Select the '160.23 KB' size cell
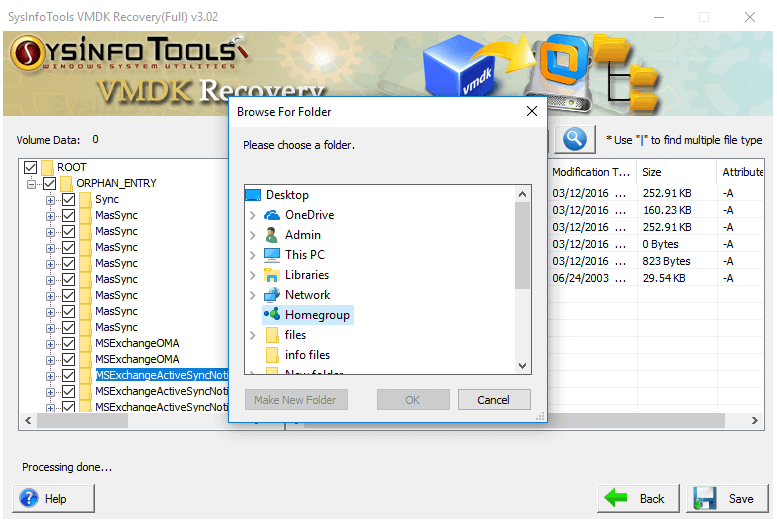This screenshot has height=525, width=777. [x=667, y=210]
